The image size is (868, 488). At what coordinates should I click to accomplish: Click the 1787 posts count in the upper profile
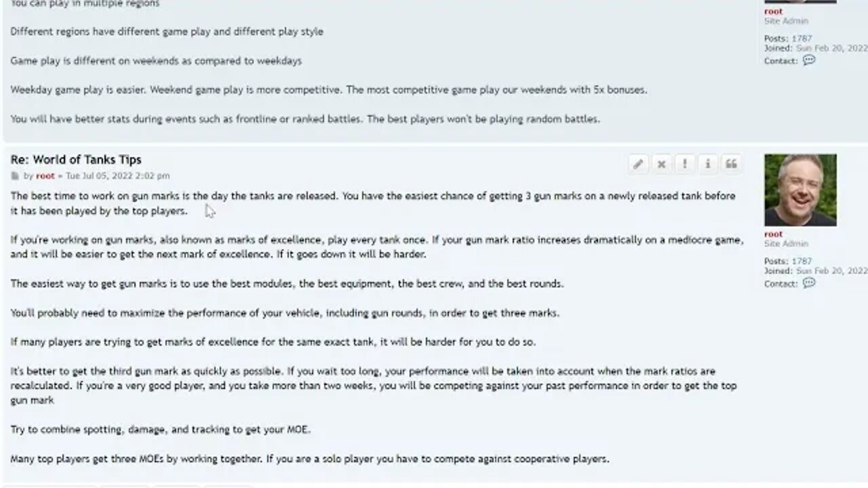(802, 39)
